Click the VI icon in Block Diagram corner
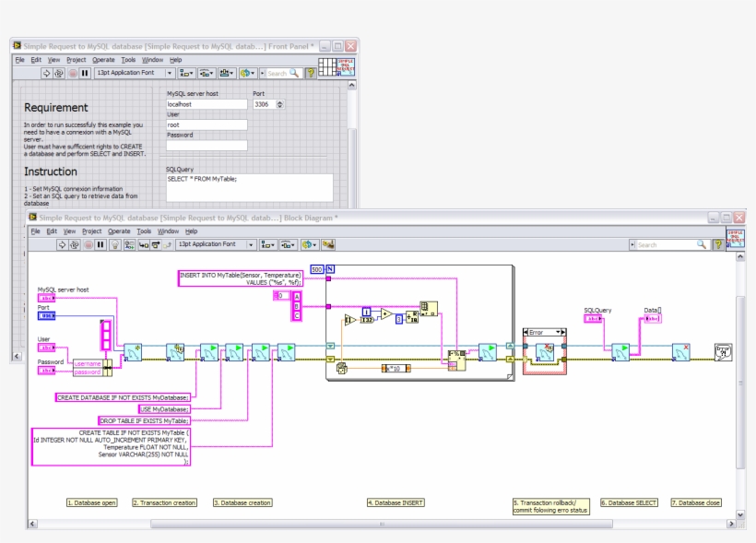 click(735, 239)
